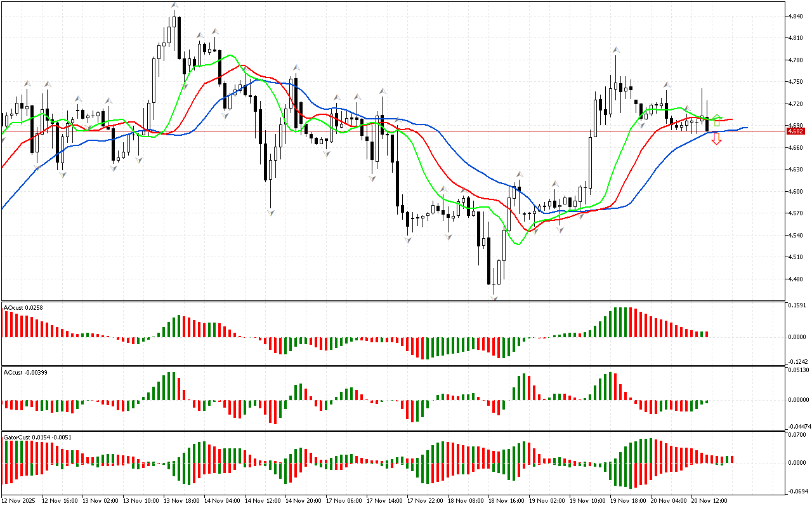Click the red down arrow signal marker
Screen dimensions: 812x508
(x=716, y=138)
